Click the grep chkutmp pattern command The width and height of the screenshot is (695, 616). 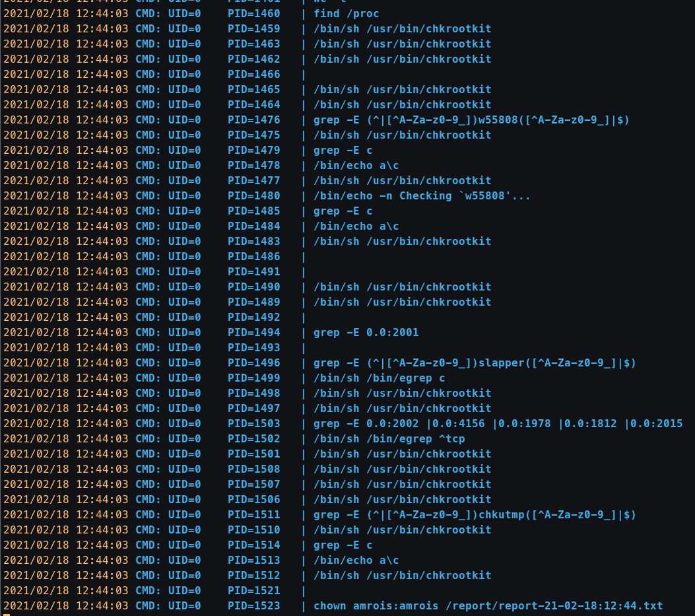tap(474, 514)
